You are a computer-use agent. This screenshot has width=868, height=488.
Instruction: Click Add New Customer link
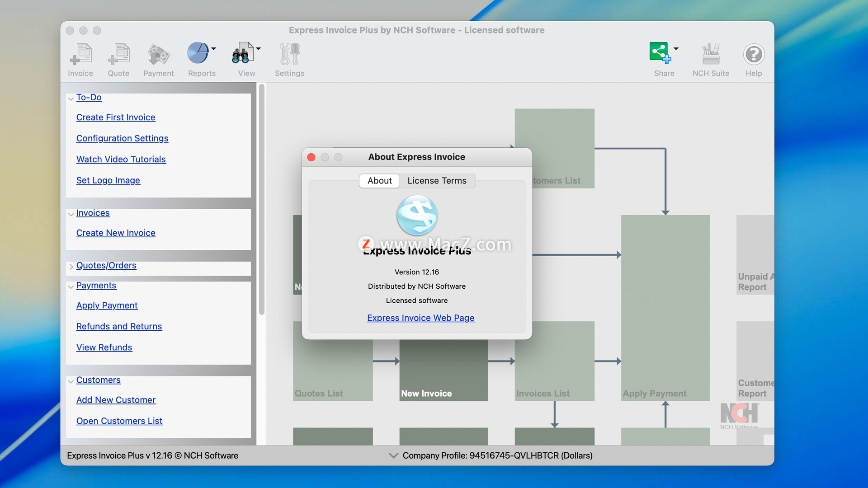[x=116, y=400]
